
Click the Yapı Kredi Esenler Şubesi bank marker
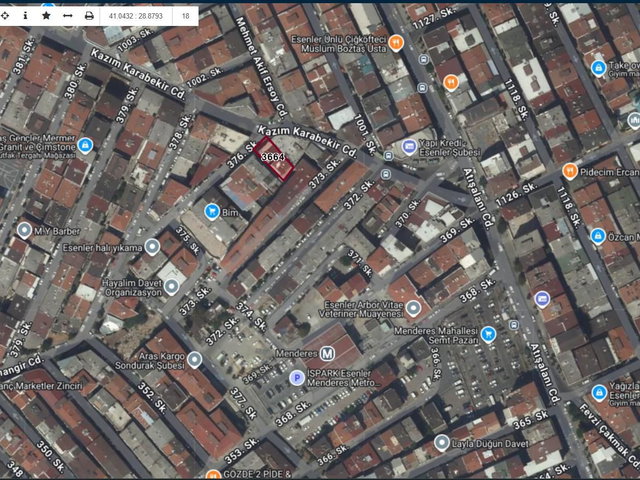409,147
